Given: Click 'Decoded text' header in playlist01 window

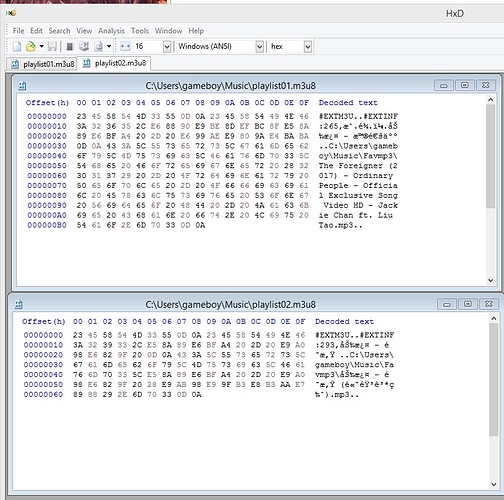Looking at the screenshot, I should (348, 103).
